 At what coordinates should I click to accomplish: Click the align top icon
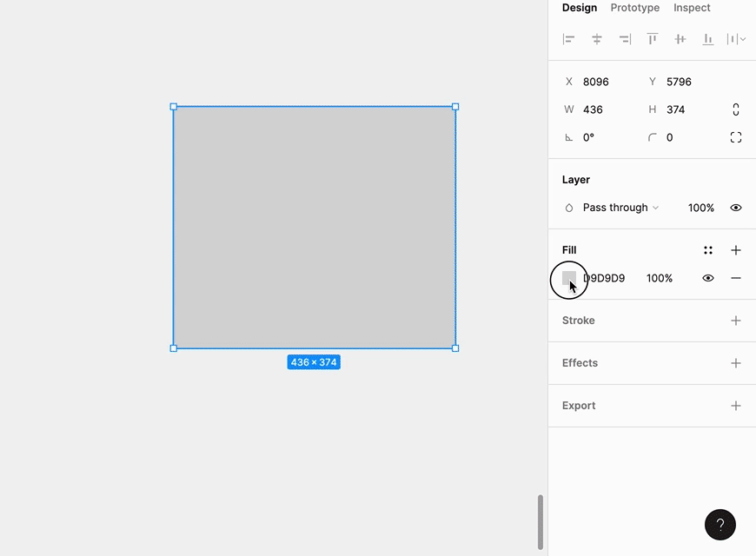653,39
